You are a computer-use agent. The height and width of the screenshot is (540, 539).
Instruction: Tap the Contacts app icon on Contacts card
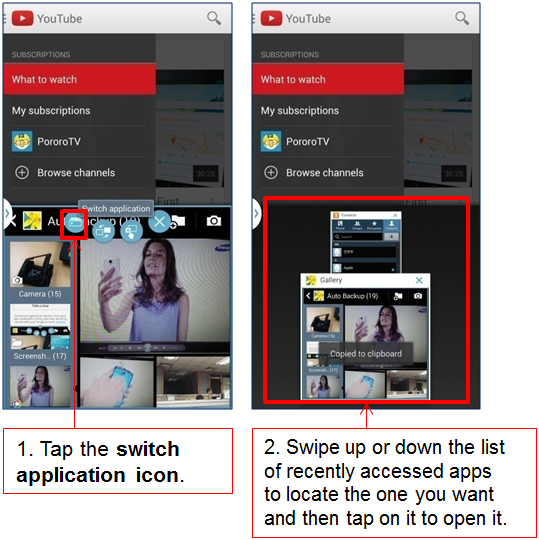pyautogui.click(x=336, y=215)
